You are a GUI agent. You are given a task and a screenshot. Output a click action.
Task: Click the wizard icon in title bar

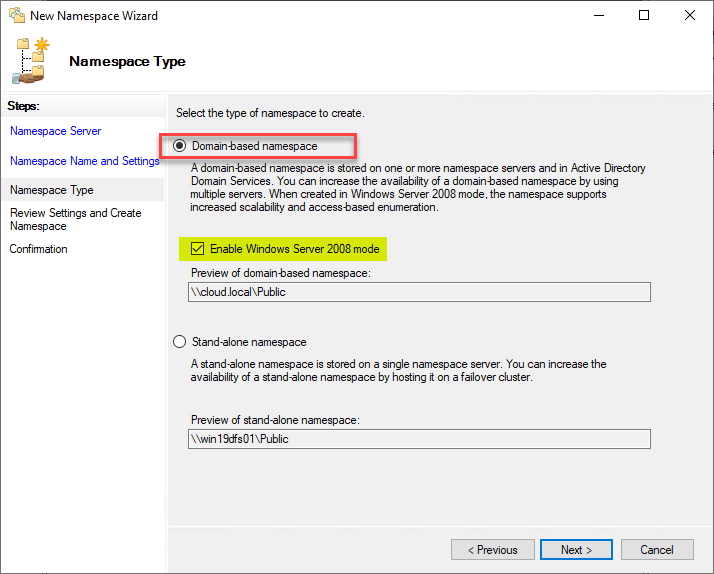point(17,15)
